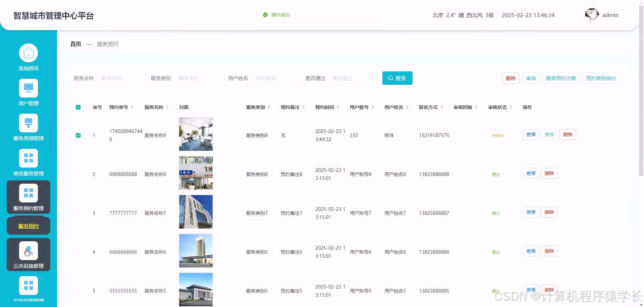The height and width of the screenshot is (307, 644).
Task: Open 服务类别管理 from the sidebar icon
Action: [x=29, y=123]
